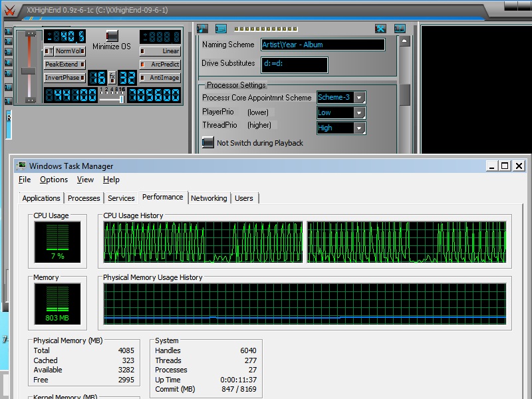532x399 pixels.
Task: Click the Total physical memory value 4085
Action: coord(126,350)
